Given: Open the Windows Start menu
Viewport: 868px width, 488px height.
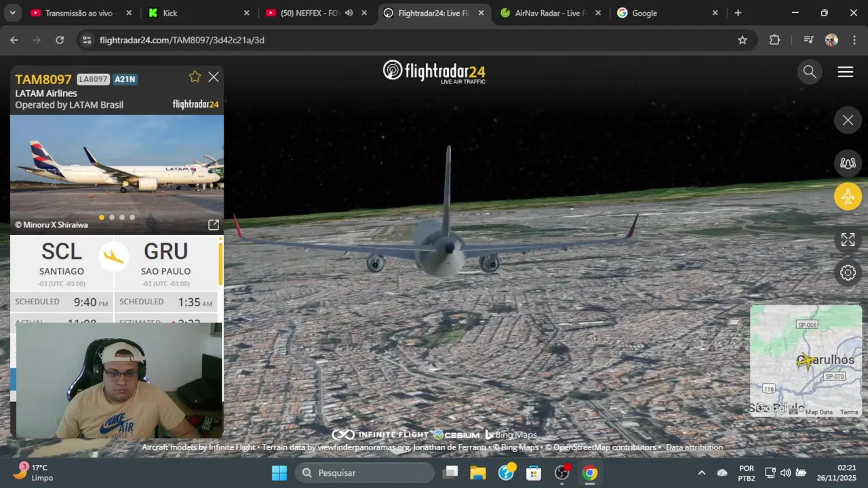Looking at the screenshot, I should (279, 473).
